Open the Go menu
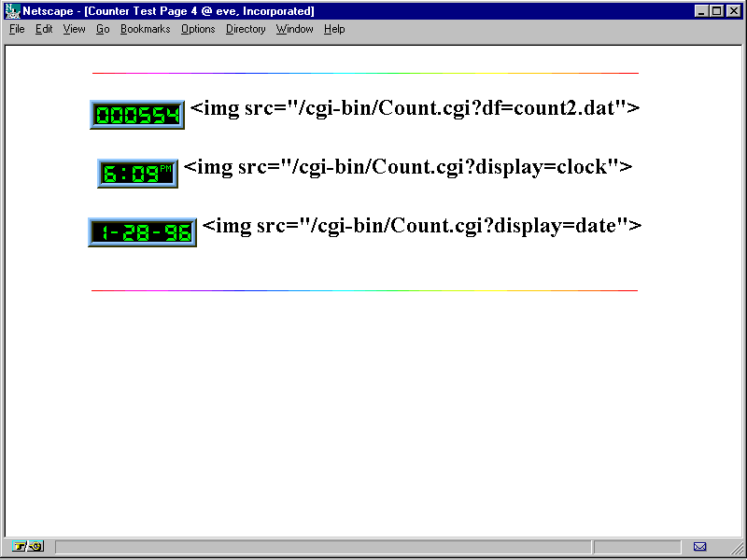 tap(103, 29)
